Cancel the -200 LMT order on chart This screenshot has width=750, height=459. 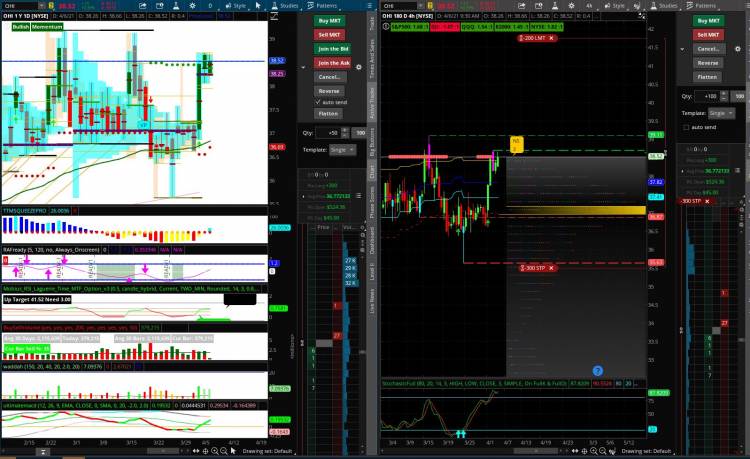coord(550,37)
